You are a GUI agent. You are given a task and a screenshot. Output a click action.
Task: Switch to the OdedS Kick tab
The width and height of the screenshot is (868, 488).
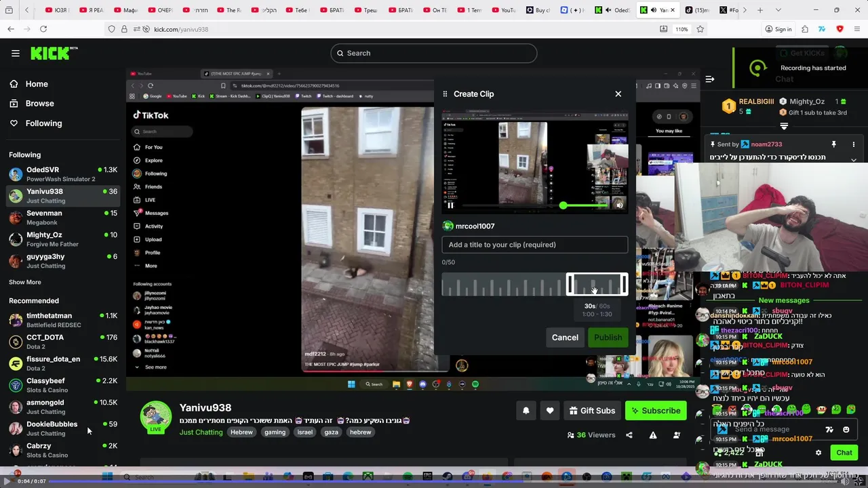[x=614, y=10]
